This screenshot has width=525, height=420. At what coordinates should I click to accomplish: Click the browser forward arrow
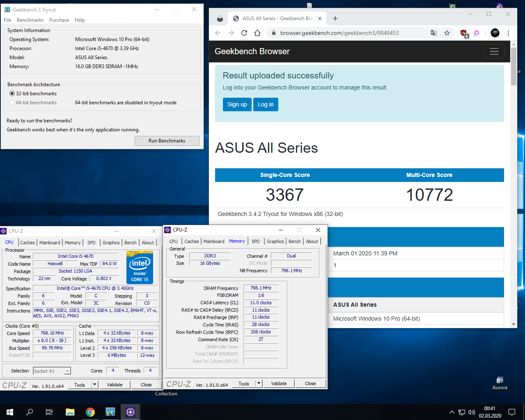[x=231, y=33]
